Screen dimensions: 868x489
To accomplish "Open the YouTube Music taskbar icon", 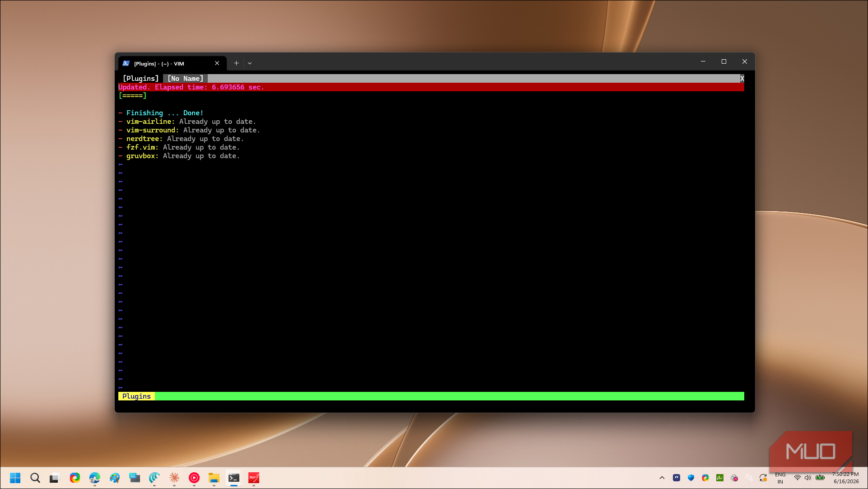I will [194, 478].
